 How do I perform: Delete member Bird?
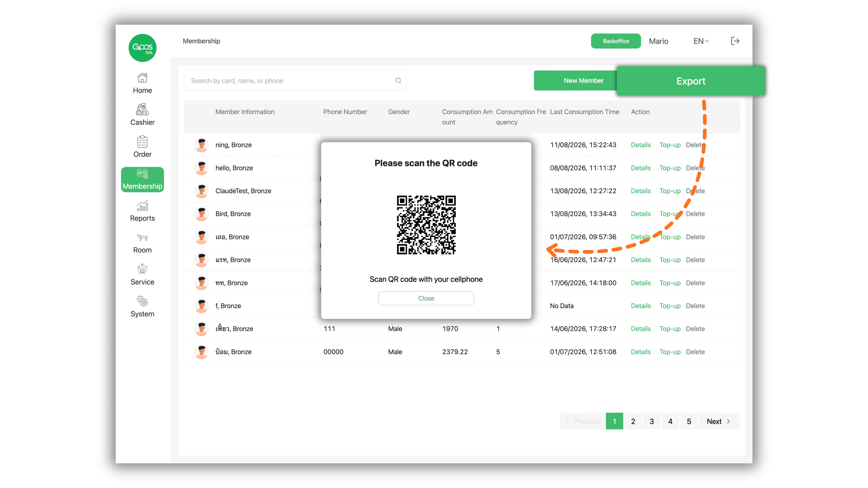coord(696,214)
